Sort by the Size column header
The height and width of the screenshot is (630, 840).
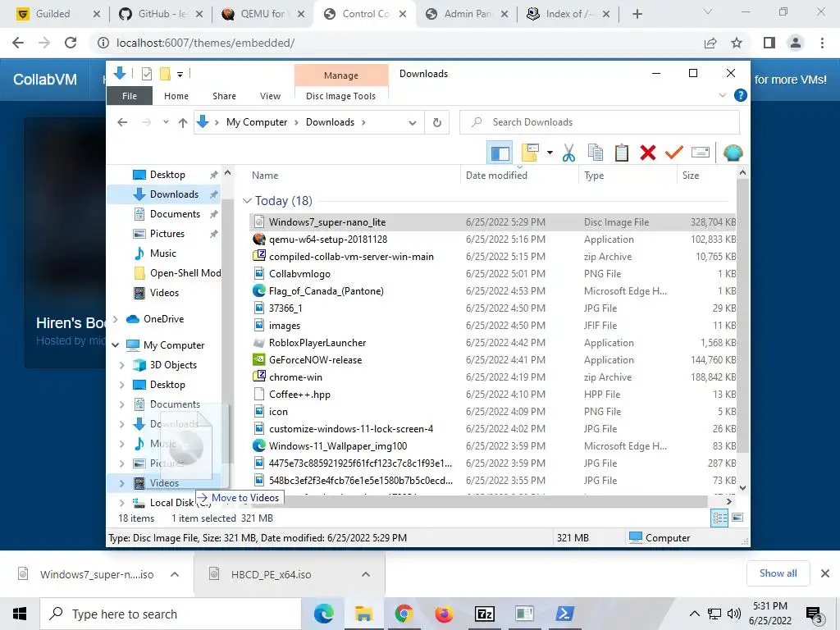691,176
